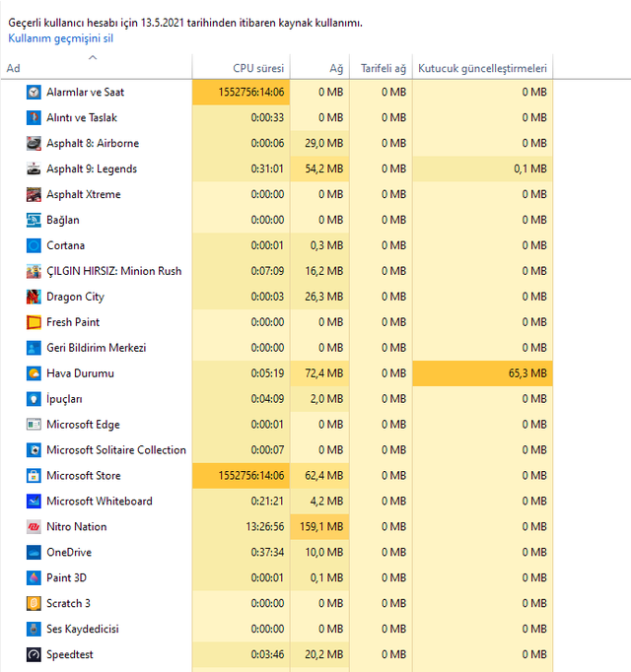
Task: Click the 0:31:01 CPU time cell
Action: pos(242,168)
